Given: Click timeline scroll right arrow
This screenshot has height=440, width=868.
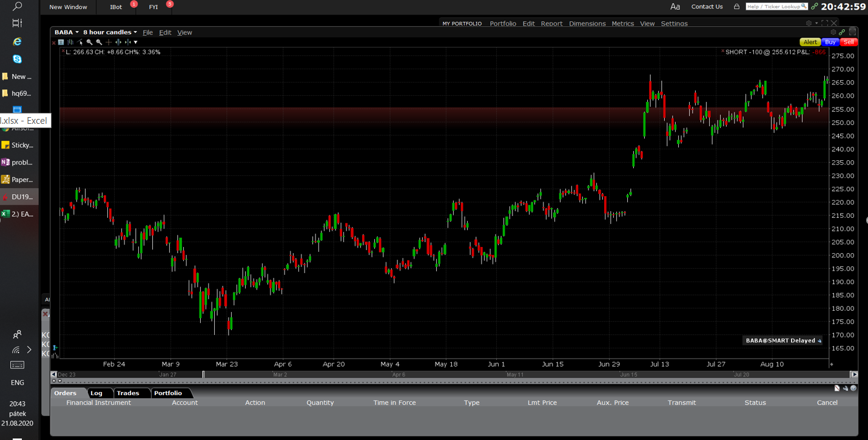Looking at the screenshot, I should [x=854, y=374].
